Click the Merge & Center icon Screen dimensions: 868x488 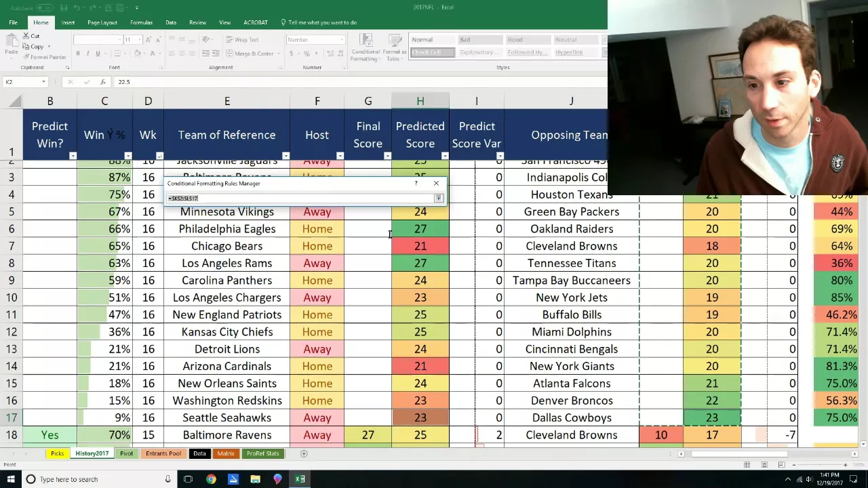point(229,54)
